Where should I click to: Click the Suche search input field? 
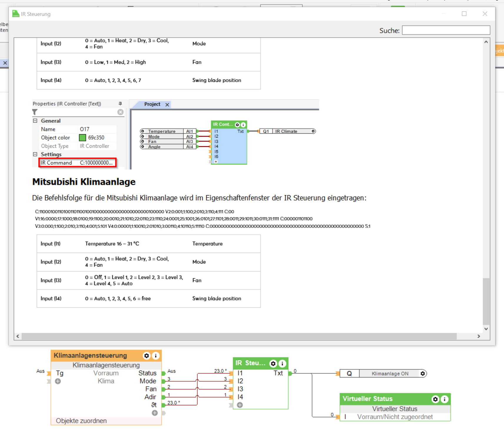tap(446, 30)
